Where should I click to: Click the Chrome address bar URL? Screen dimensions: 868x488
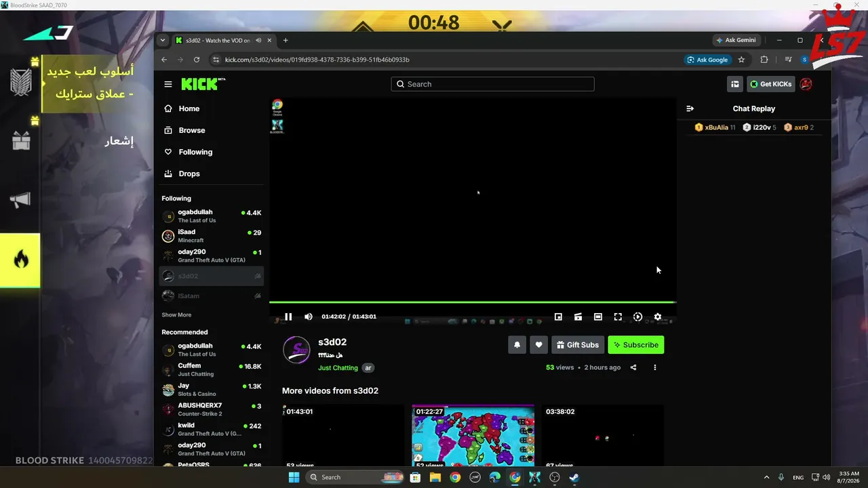tap(317, 60)
